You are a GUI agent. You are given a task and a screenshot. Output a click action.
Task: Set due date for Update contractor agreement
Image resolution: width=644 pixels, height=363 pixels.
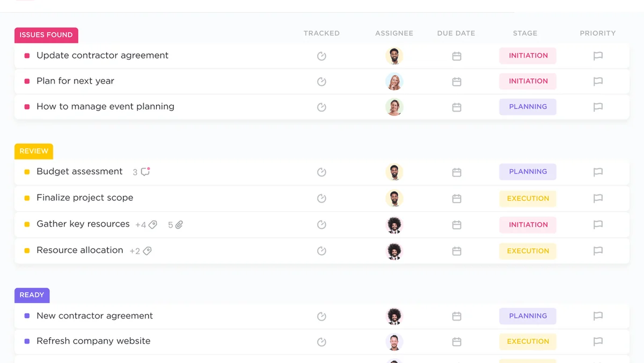(x=457, y=56)
